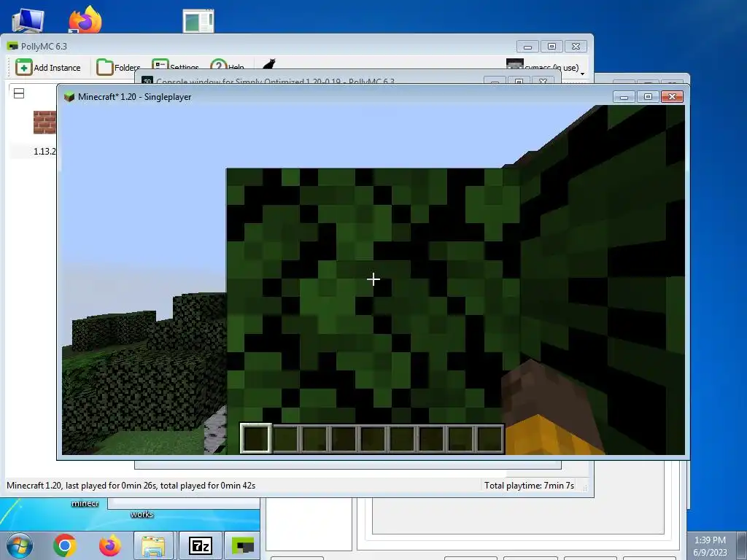Open the Folders menu in PollyMC toolbar
The image size is (747, 560).
point(118,67)
